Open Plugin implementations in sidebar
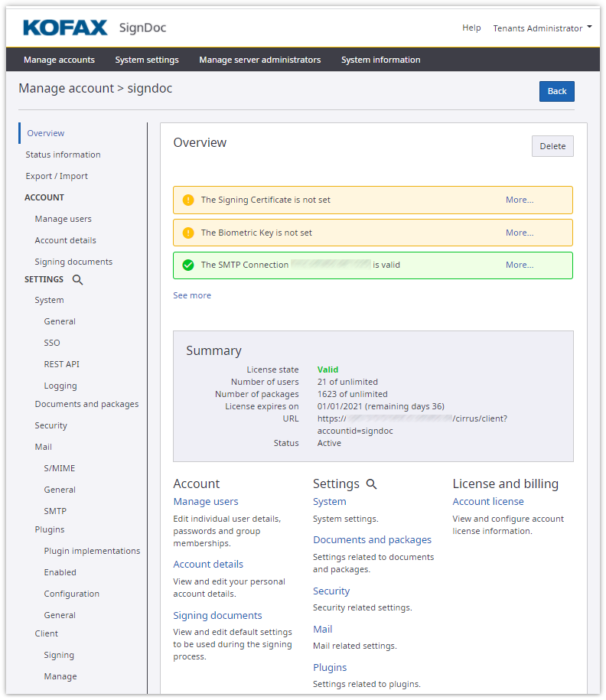 [x=92, y=551]
